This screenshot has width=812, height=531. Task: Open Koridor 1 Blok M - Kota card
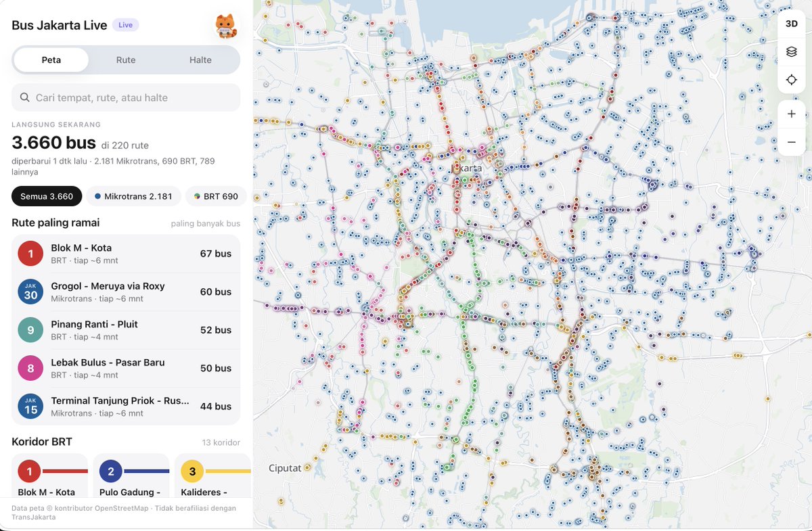pos(49,476)
